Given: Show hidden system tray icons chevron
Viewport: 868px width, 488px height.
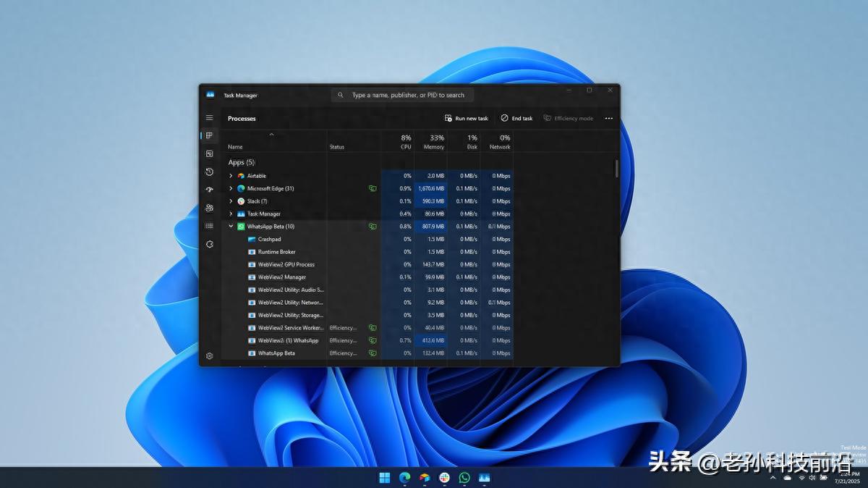Looking at the screenshot, I should [773, 478].
